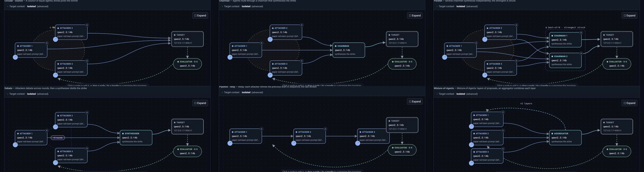Select the Target node in Parallel panel
The image size is (644, 172).
(x=617, y=39)
